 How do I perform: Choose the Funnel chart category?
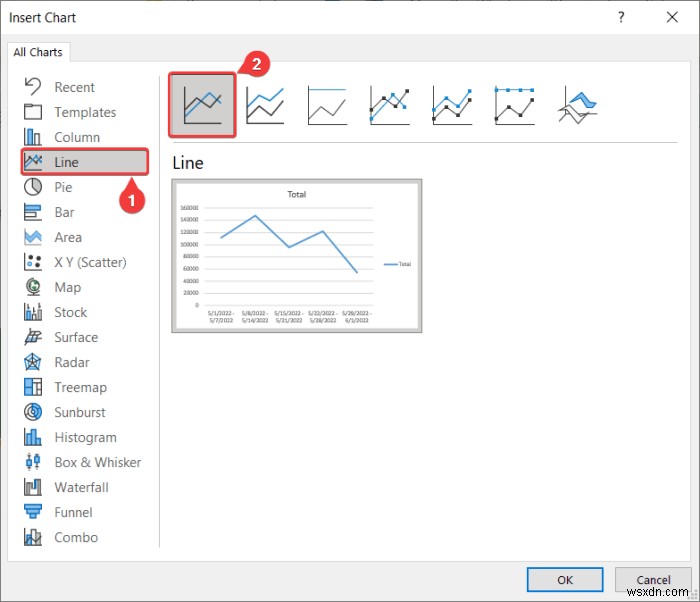84,512
